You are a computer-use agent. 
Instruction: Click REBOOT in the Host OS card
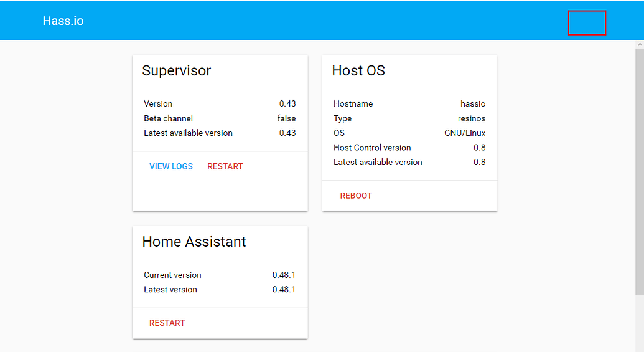pos(356,196)
